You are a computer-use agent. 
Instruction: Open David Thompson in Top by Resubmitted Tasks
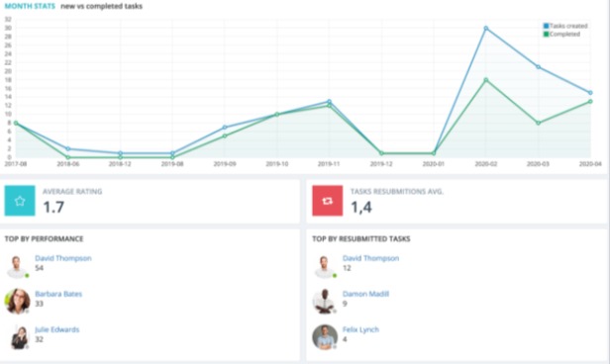pyautogui.click(x=370, y=258)
